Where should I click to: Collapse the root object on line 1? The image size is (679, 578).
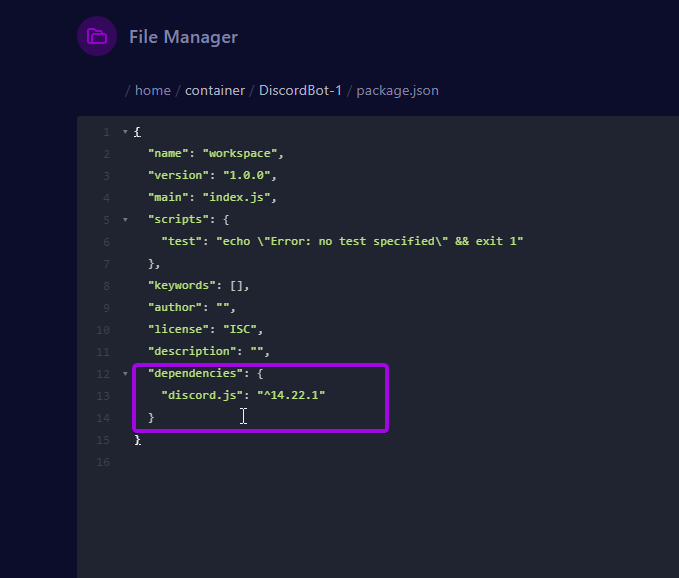(x=125, y=132)
